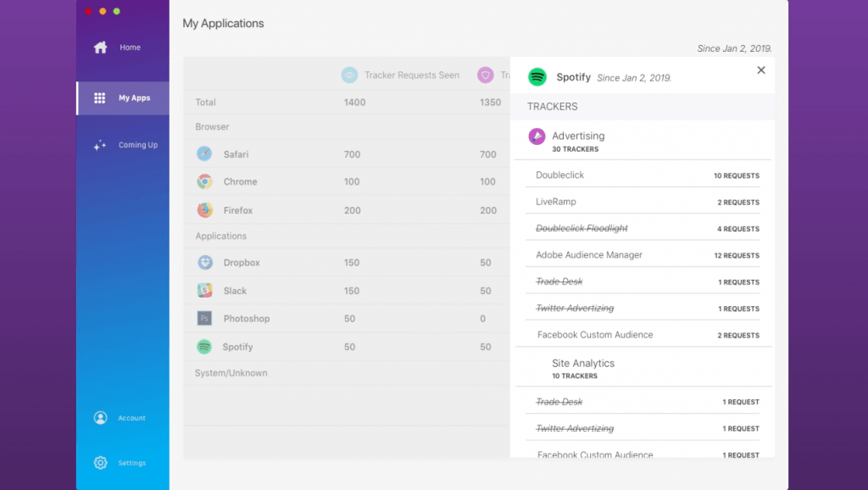Open Coming Up section
Image resolution: width=868 pixels, height=490 pixels.
123,145
